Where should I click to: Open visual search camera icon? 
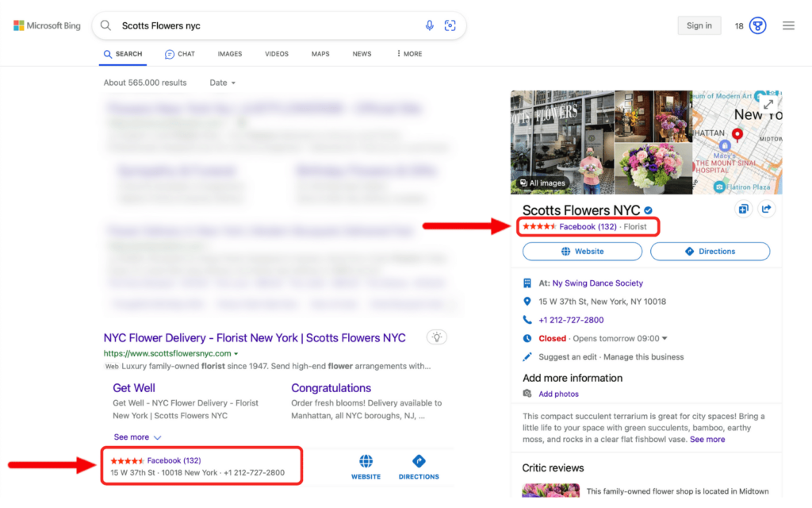450,25
